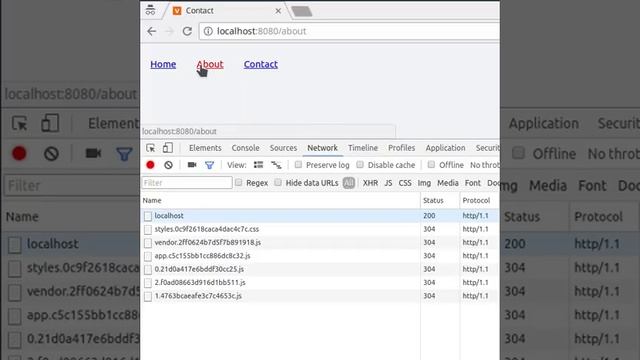Click the file icon of the 1.4763bcae row
Screen dimensions: 640x360
148,296
